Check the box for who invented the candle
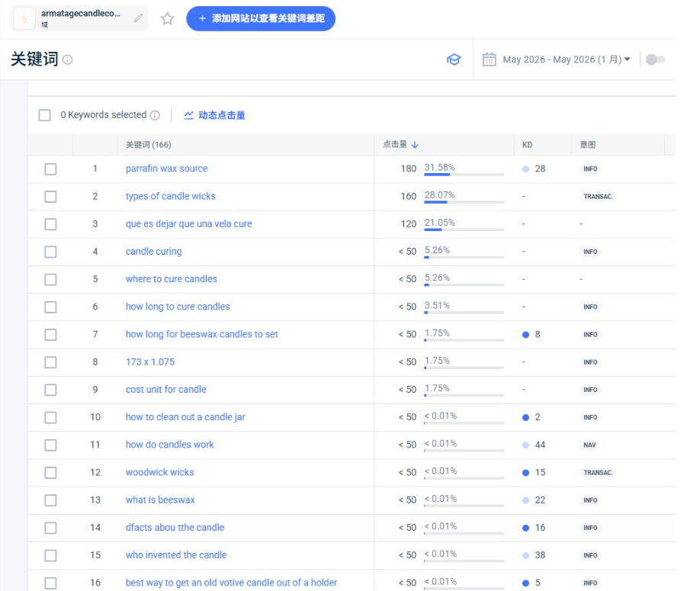 click(x=50, y=556)
